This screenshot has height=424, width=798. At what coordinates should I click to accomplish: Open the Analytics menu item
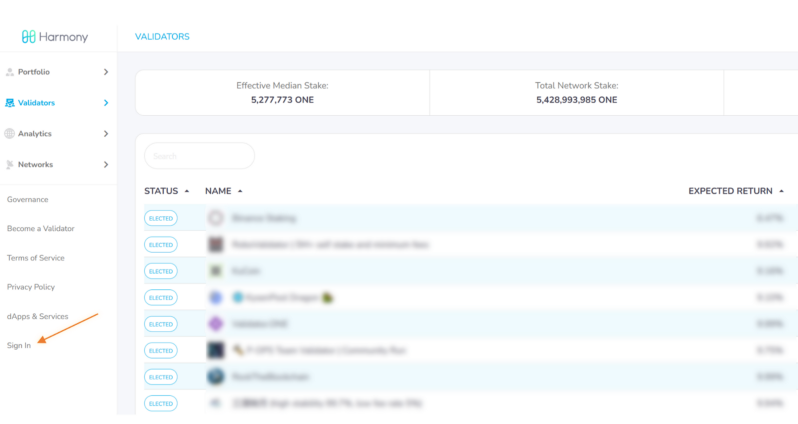35,134
